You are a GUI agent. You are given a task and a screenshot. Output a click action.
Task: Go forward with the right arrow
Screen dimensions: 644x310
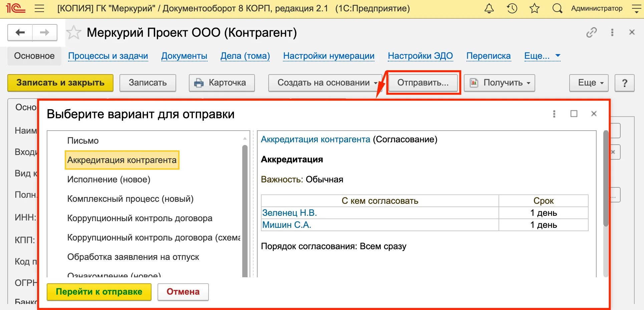[x=44, y=32]
